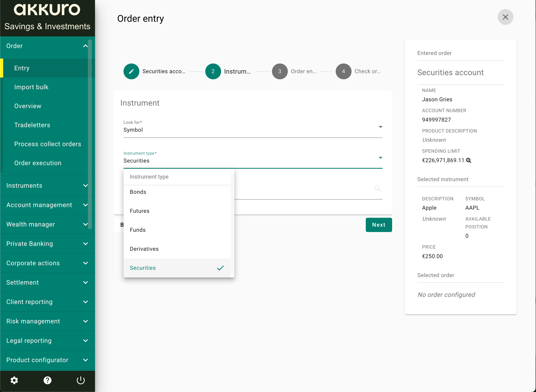Click the sidebar scrollbar
The height and width of the screenshot is (392, 536).
click(x=90, y=134)
